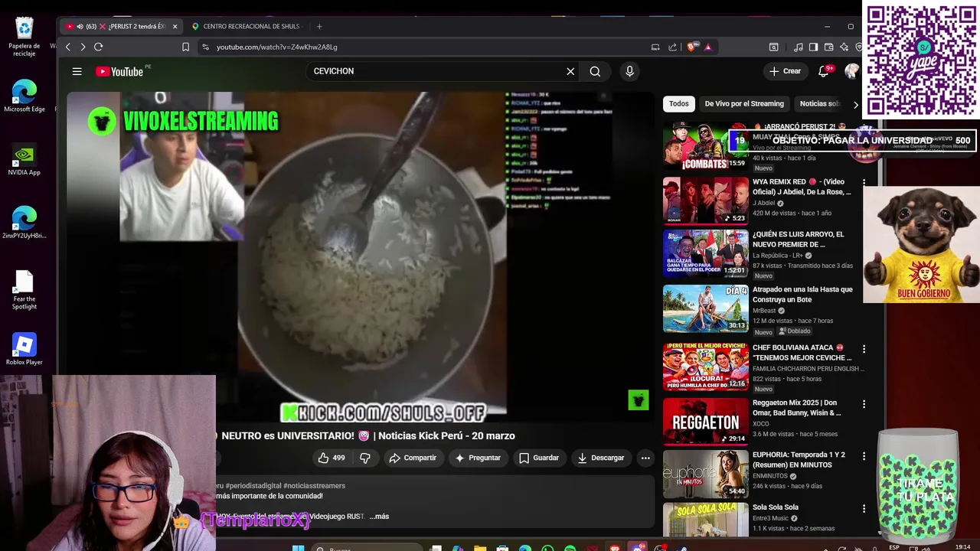
Task: Select De Vivo por el Streaming chip
Action: [x=744, y=103]
